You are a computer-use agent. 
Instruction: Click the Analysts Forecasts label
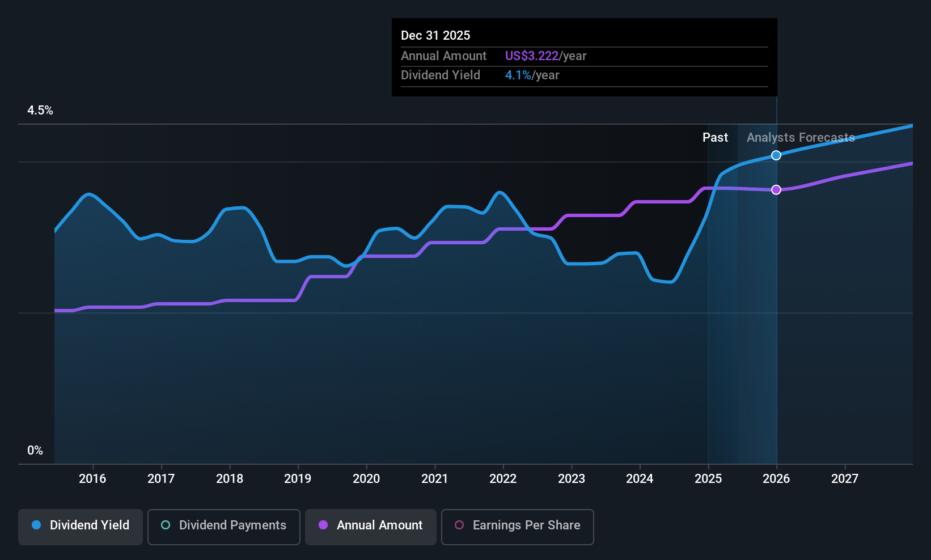(x=801, y=138)
